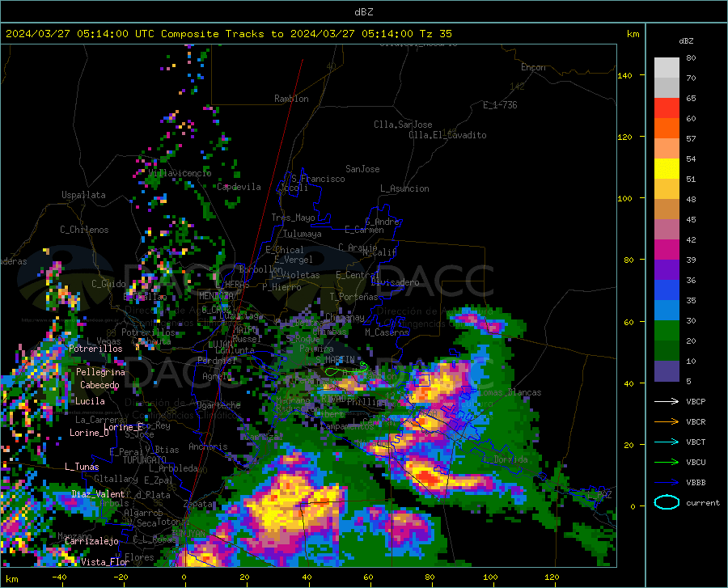Click the red 60 dBZ legend swatch
Image resolution: width=728 pixels, height=588 pixels.
pos(667,108)
